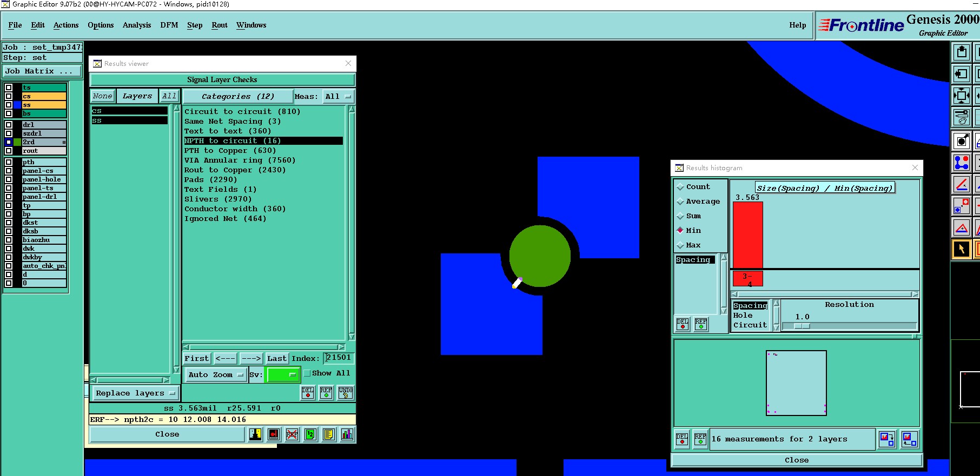Viewport: 980px width, 476px height.
Task: Click the black circle with arrow icon
Action: (962, 141)
